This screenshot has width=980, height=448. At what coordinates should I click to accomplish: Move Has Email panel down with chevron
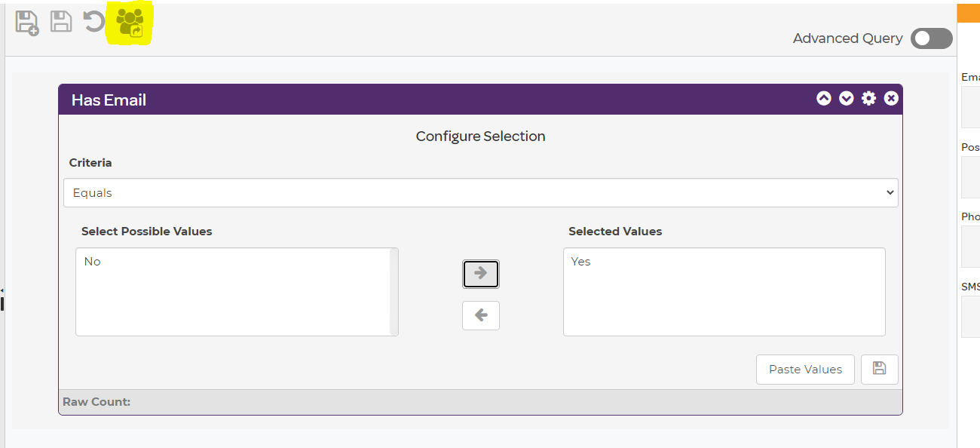tap(846, 99)
